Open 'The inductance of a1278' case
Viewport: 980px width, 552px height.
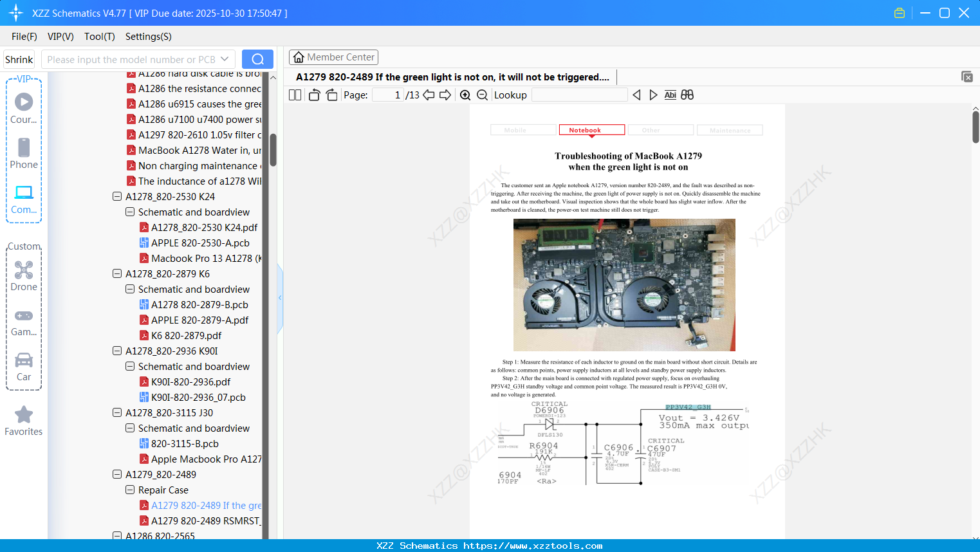click(x=194, y=181)
